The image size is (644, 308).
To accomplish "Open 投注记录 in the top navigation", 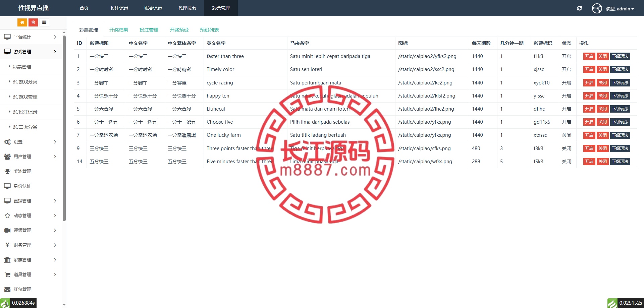I will pyautogui.click(x=119, y=8).
